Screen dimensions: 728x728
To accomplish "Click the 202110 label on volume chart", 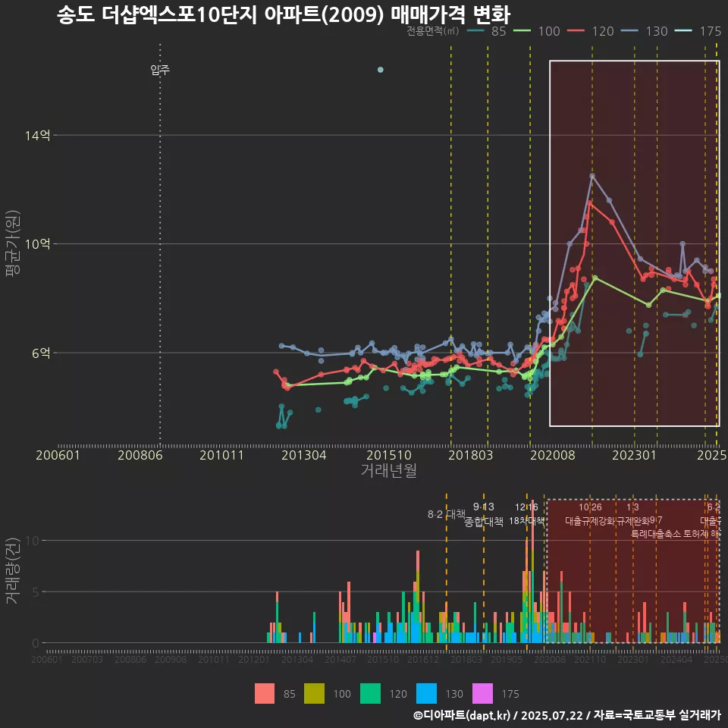I will (x=590, y=659).
